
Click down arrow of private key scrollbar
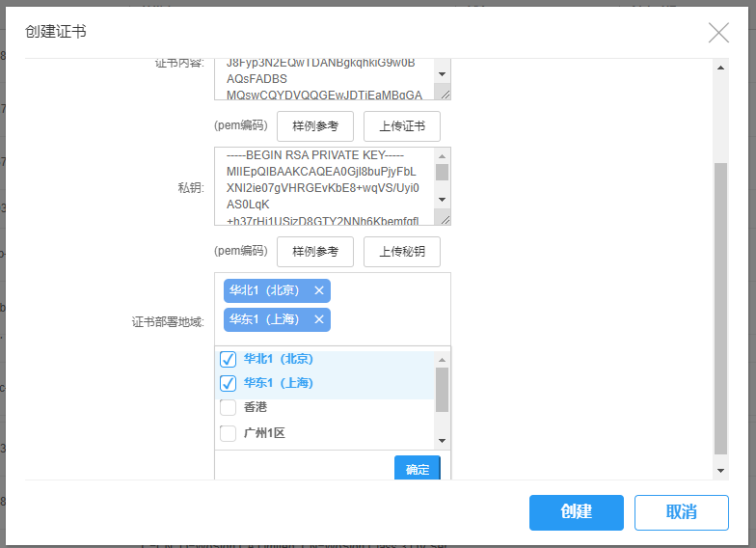point(442,199)
